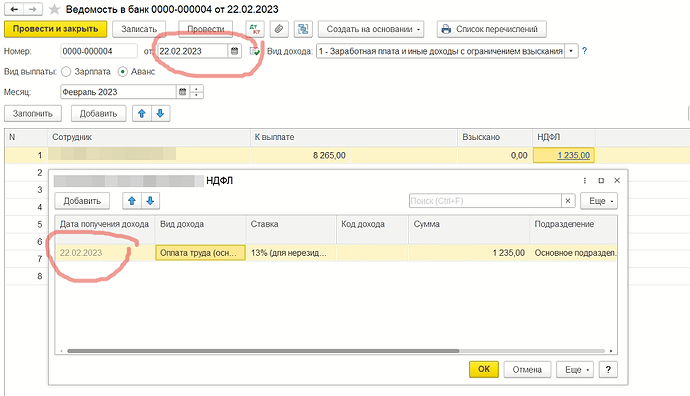Open attached files paperclip icon
690x396 pixels.
click(x=279, y=29)
